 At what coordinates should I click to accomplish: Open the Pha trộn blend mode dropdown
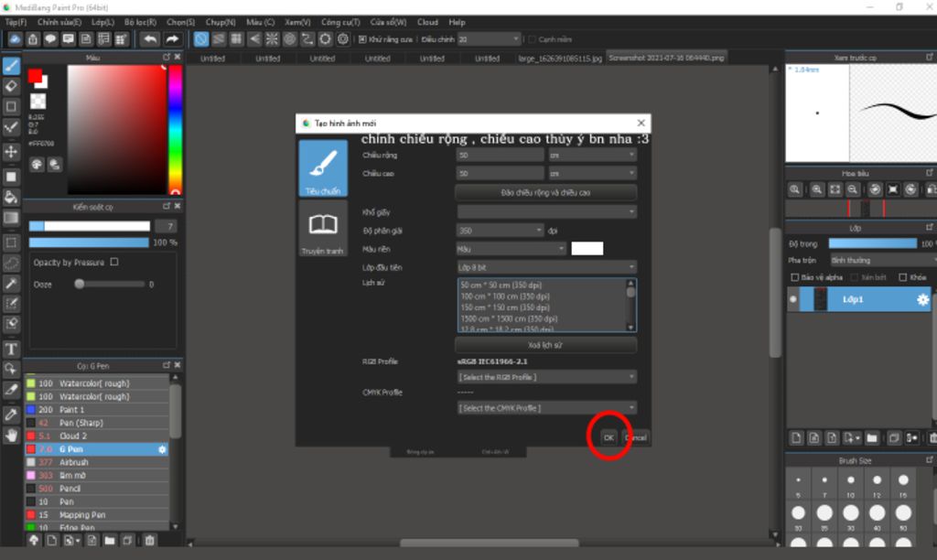click(883, 260)
